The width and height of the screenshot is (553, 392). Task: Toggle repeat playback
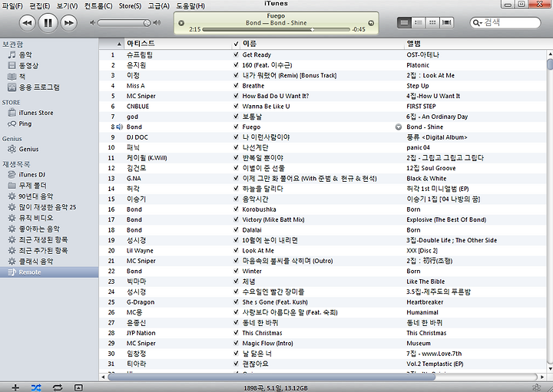click(57, 387)
